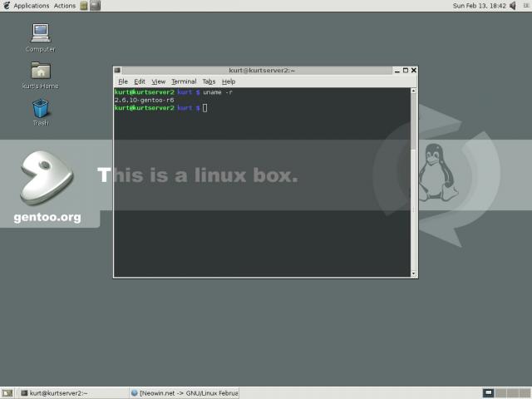Click the '2.6.10-gentoo-r6' output text
532x399 pixels.
point(144,100)
